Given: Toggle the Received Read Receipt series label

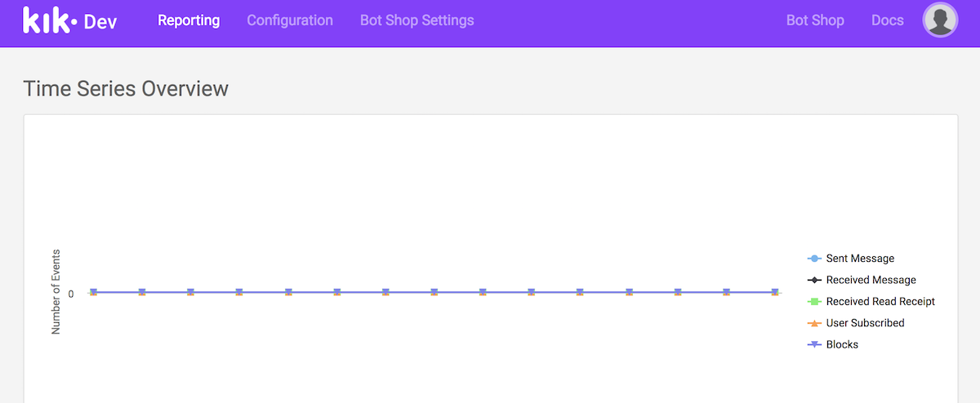Looking at the screenshot, I should click(880, 302).
